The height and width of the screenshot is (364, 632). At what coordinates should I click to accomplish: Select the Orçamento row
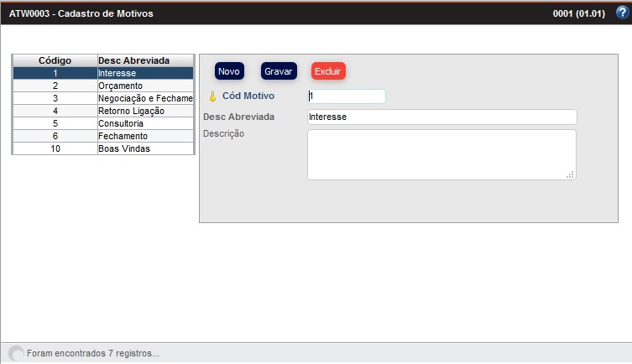(x=145, y=86)
